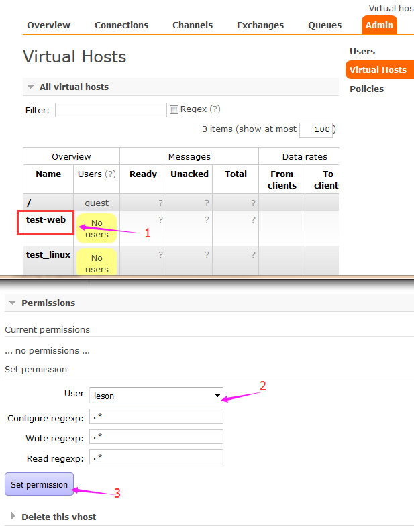This screenshot has height=532, width=414.
Task: Click the Current permissions label
Action: tap(47, 330)
